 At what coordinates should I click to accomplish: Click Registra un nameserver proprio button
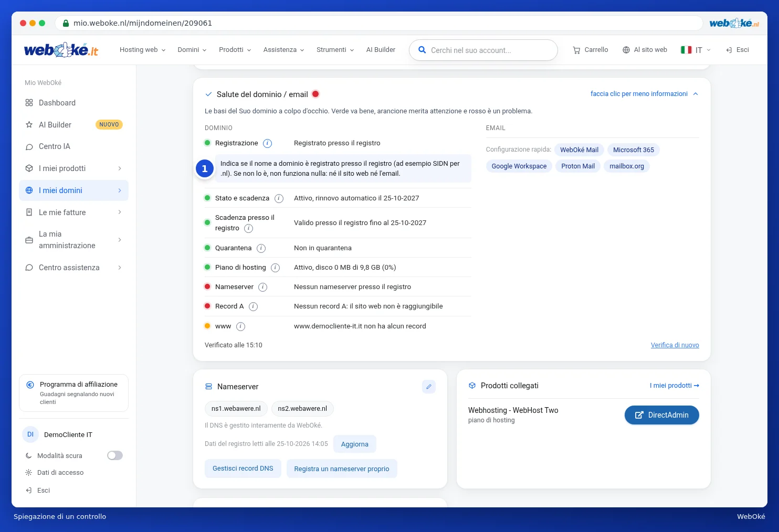tap(342, 469)
